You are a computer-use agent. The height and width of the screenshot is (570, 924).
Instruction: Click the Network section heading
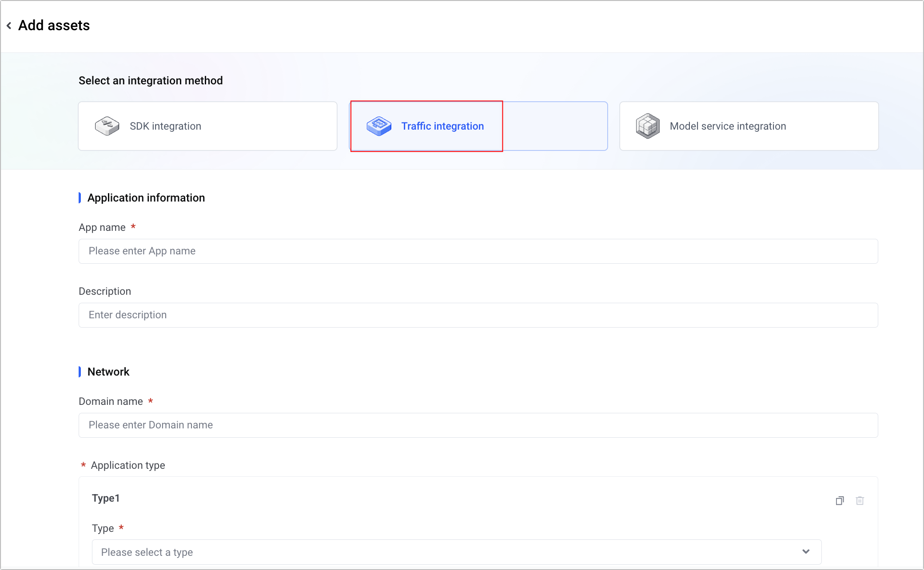pyautogui.click(x=108, y=372)
